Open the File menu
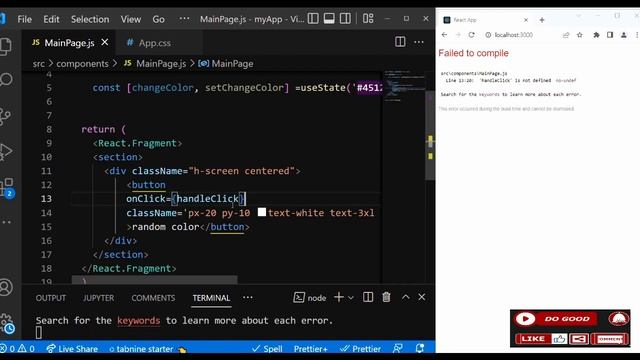The width and height of the screenshot is (640, 360). (24, 19)
